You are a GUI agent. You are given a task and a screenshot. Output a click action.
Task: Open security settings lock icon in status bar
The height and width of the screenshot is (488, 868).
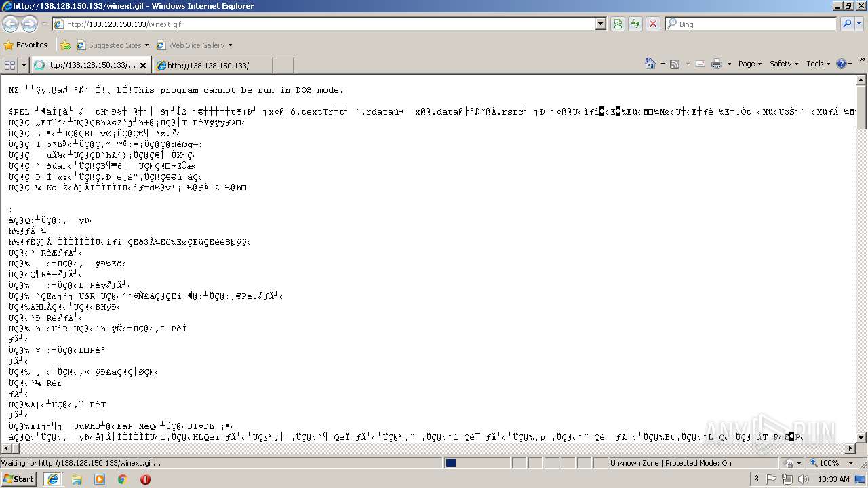click(x=790, y=463)
